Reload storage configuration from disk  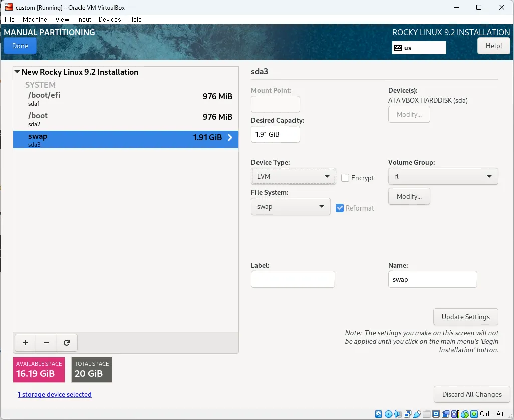tap(67, 343)
